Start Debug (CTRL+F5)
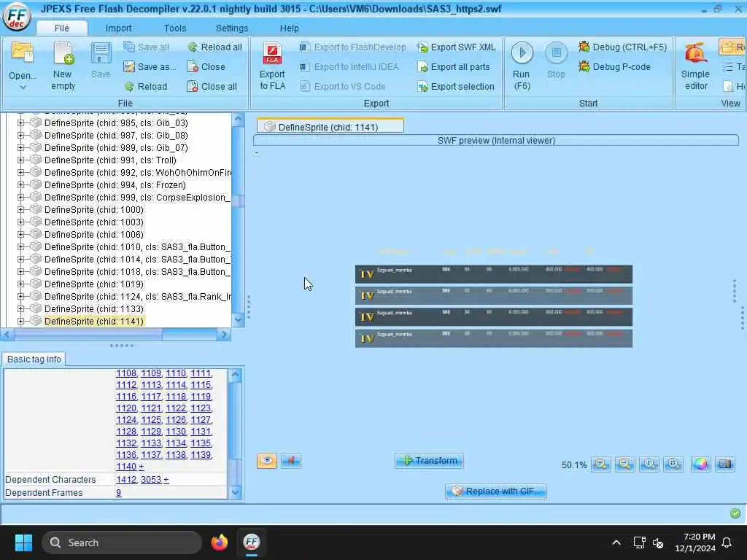 (x=623, y=47)
